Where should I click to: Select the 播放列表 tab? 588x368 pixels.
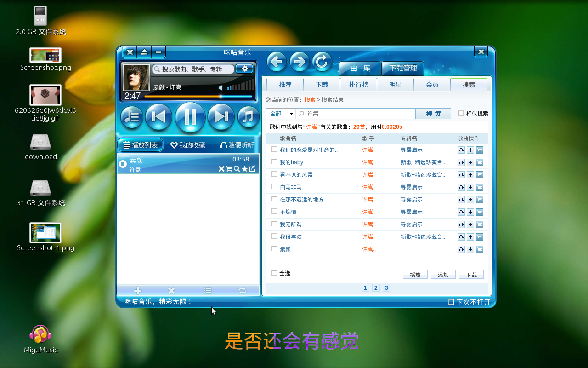141,145
